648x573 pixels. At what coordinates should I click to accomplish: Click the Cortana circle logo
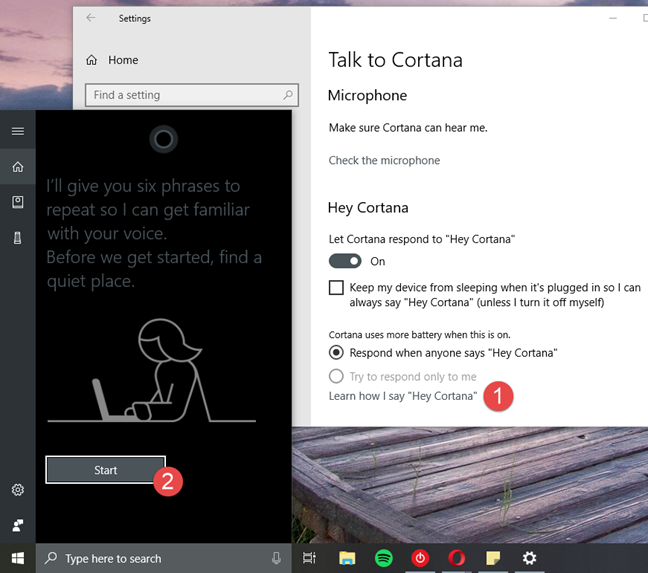(164, 139)
